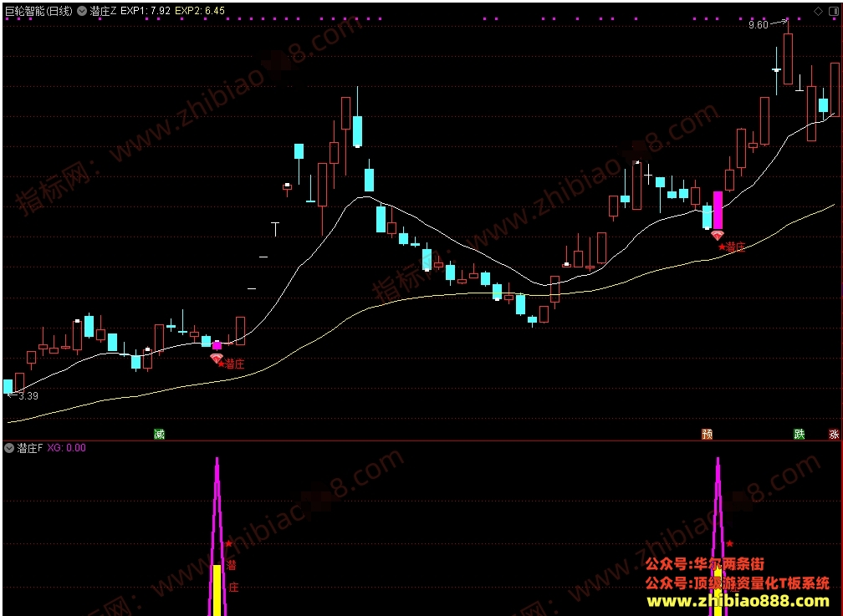The width and height of the screenshot is (843, 616).
Task: Toggle the side panel icon at top right
Action: [833, 11]
